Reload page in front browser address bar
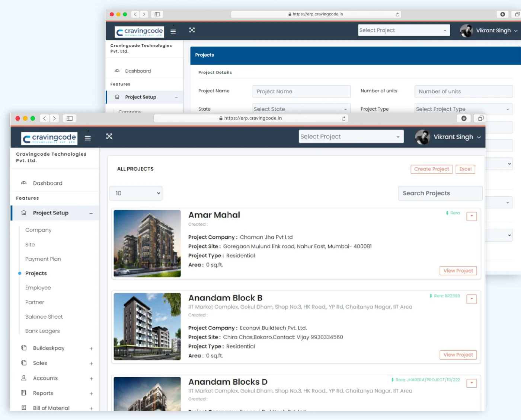521x420 pixels. (343, 118)
